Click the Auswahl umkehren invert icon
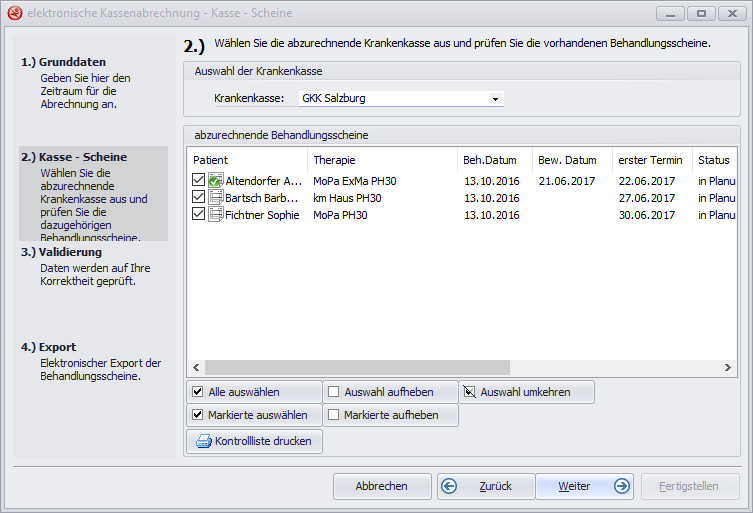 click(x=470, y=392)
